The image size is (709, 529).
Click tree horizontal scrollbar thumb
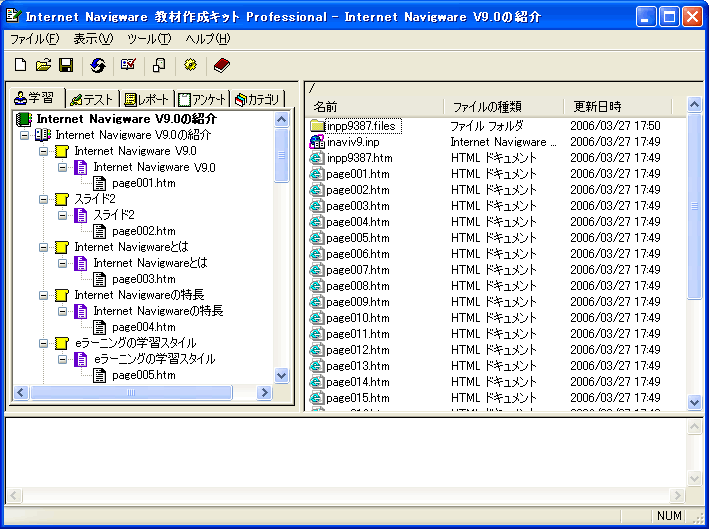[x=131, y=392]
